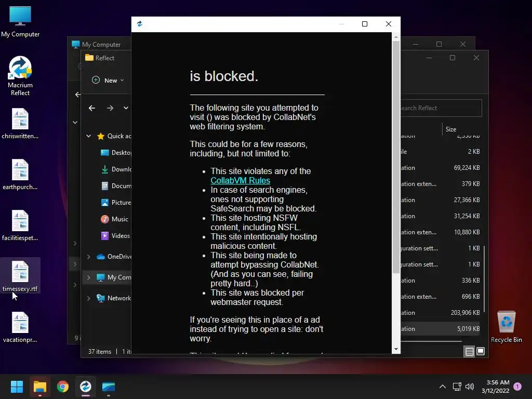532x399 pixels.
Task: Go forward in Reflect explorer window
Action: click(110, 108)
